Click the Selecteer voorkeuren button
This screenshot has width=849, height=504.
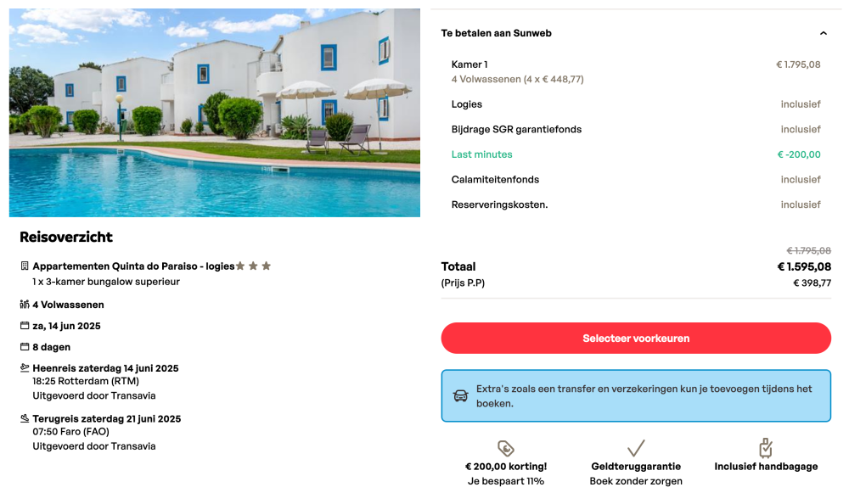(636, 339)
